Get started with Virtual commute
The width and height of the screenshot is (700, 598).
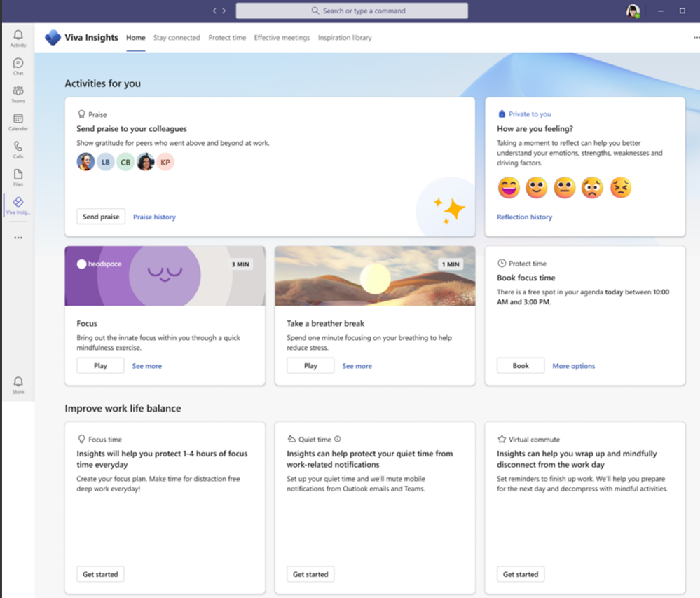click(521, 574)
